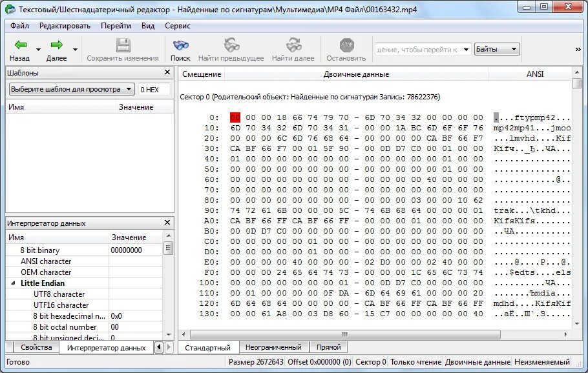Click the Поиск binoculars icon
Screen dimensions: 588x373
click(180, 45)
